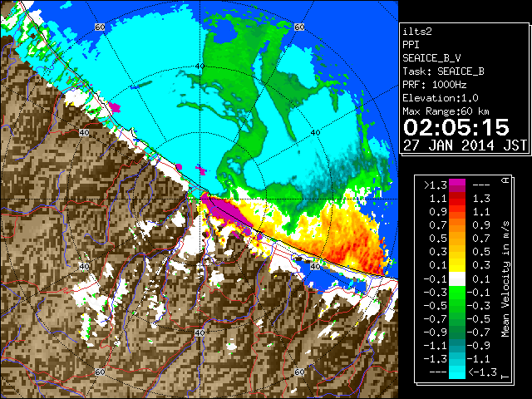Click the 'Max Range:60 km' text

(x=446, y=111)
